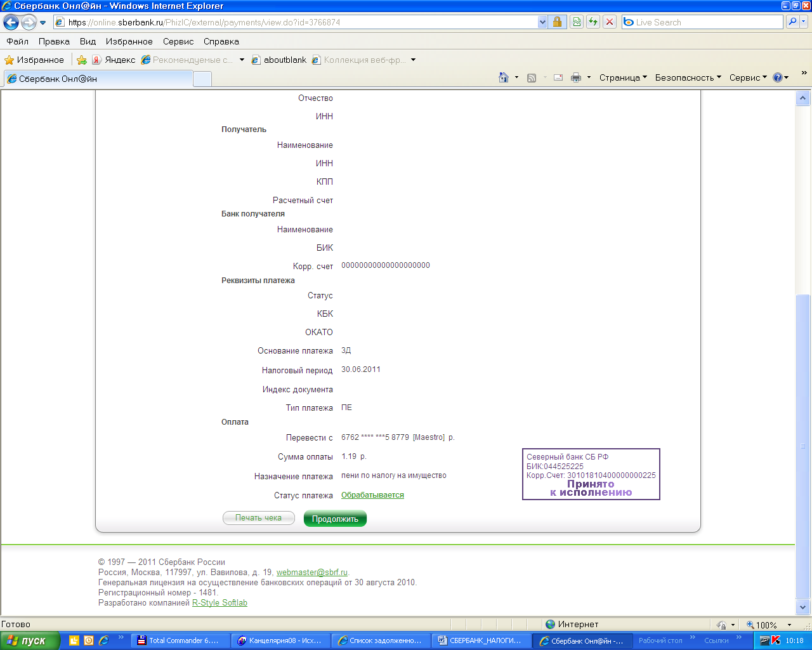Click the Рабочий стол toolbar label
Viewport: 812px width, 650px height.
coord(660,640)
